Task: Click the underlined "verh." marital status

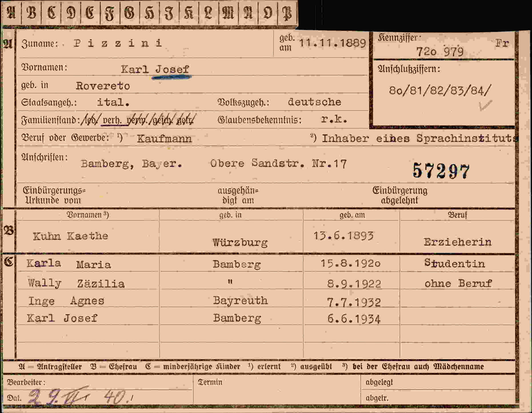Action: click(x=112, y=120)
